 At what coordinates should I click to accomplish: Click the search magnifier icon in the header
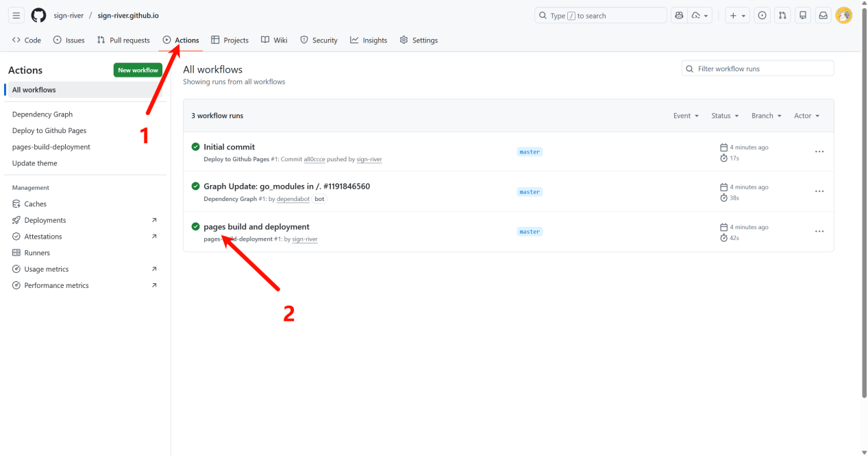(x=543, y=15)
